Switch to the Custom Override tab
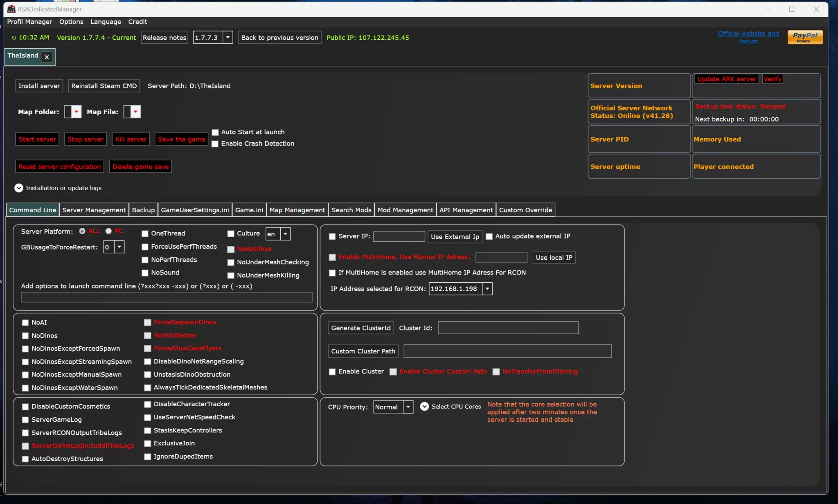The width and height of the screenshot is (838, 504). (525, 210)
